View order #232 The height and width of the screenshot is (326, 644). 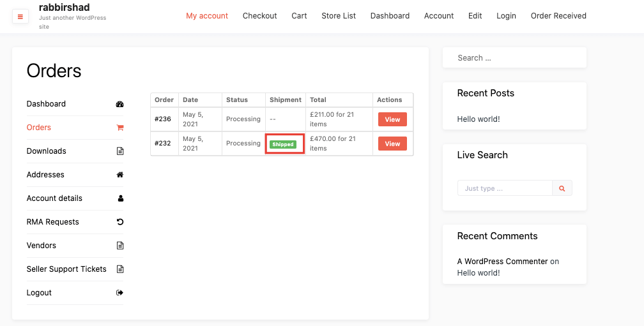[392, 144]
